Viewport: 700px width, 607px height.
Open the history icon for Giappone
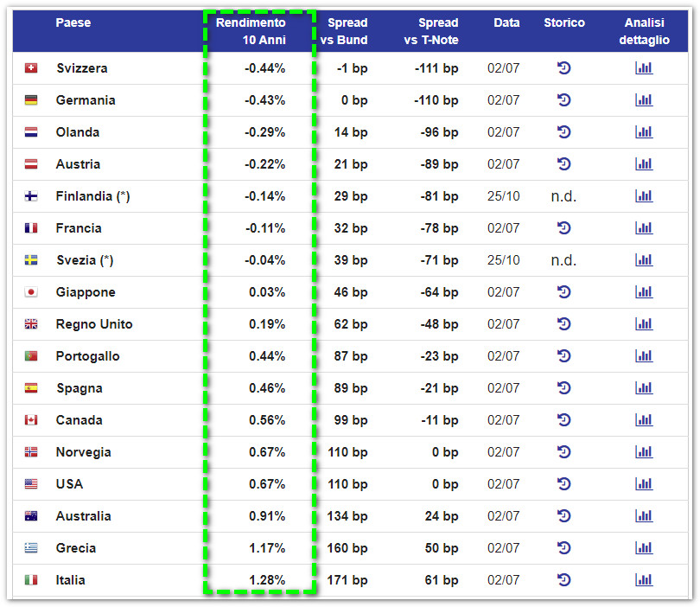tap(563, 292)
